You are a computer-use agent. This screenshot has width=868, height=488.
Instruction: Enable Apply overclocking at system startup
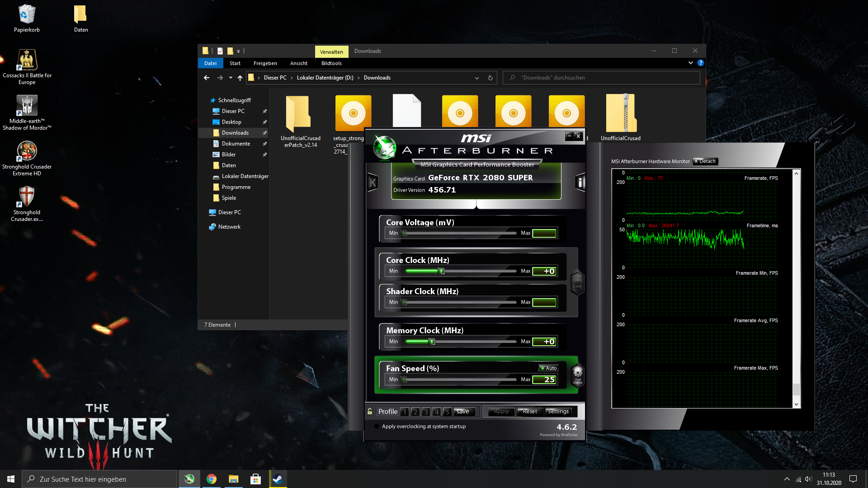point(377,426)
